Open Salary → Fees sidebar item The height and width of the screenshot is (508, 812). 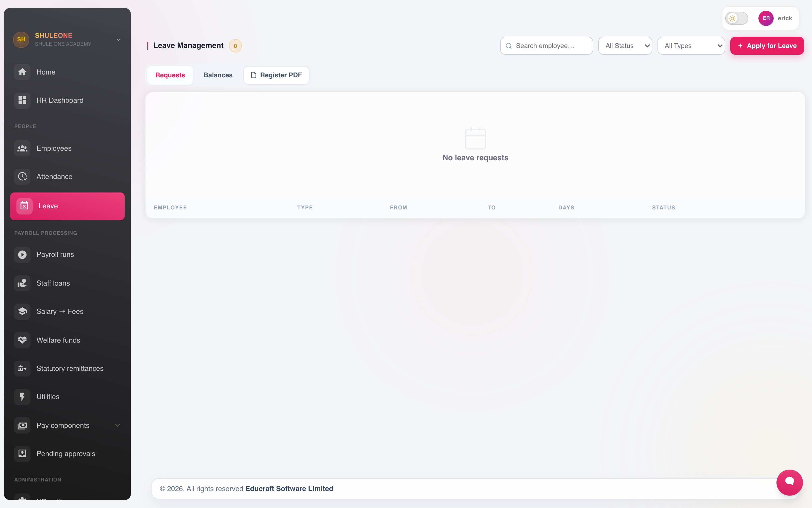coord(67,312)
